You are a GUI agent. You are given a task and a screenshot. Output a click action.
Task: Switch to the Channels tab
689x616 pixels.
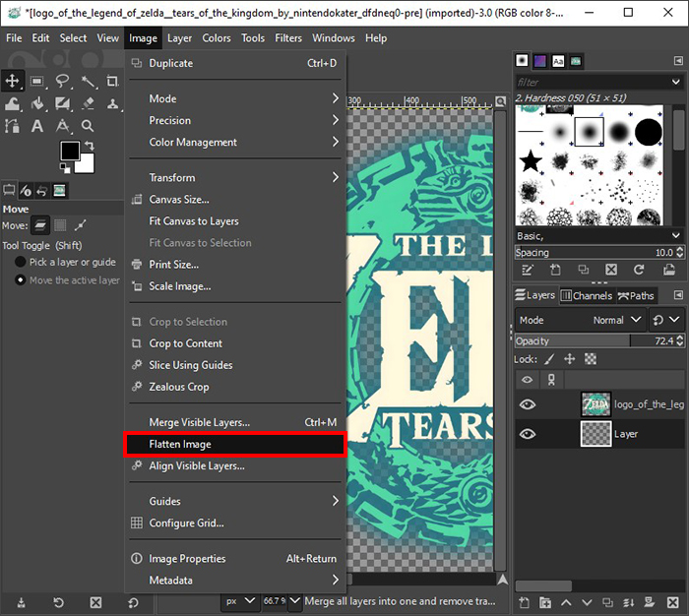click(587, 295)
